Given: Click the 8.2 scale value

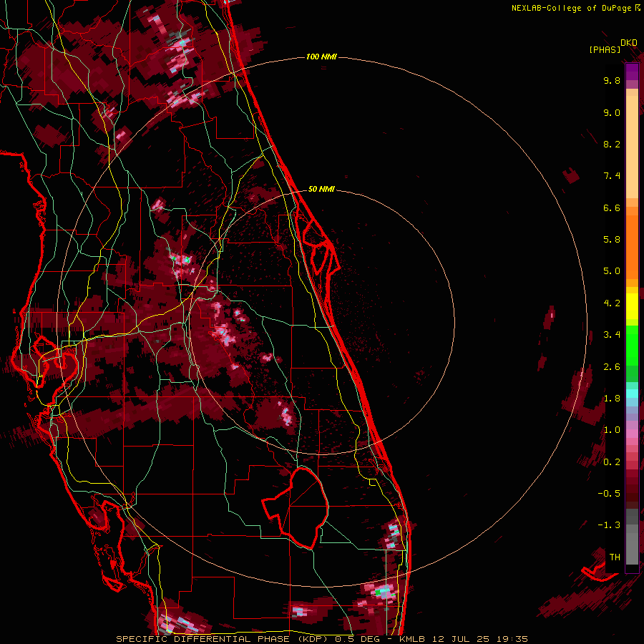Looking at the screenshot, I should [612, 144].
